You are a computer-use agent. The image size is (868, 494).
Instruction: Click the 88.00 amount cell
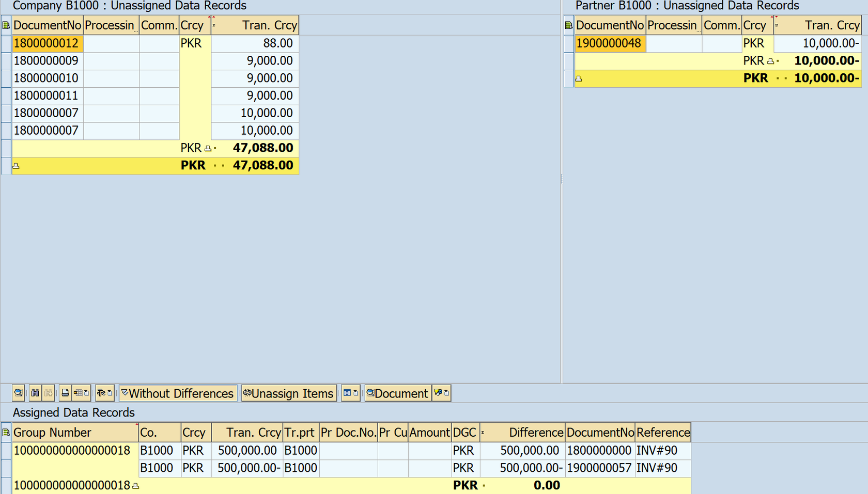coord(255,43)
